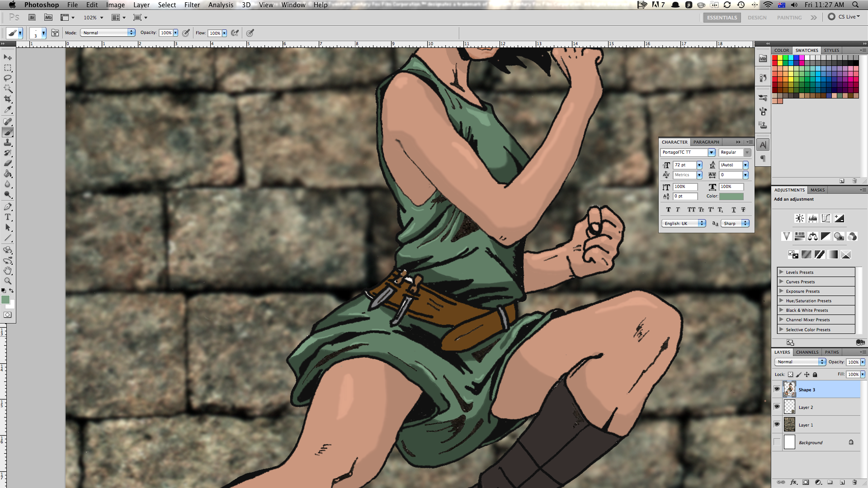Open the brush Mode dropdown
The width and height of the screenshot is (868, 488).
pos(108,33)
